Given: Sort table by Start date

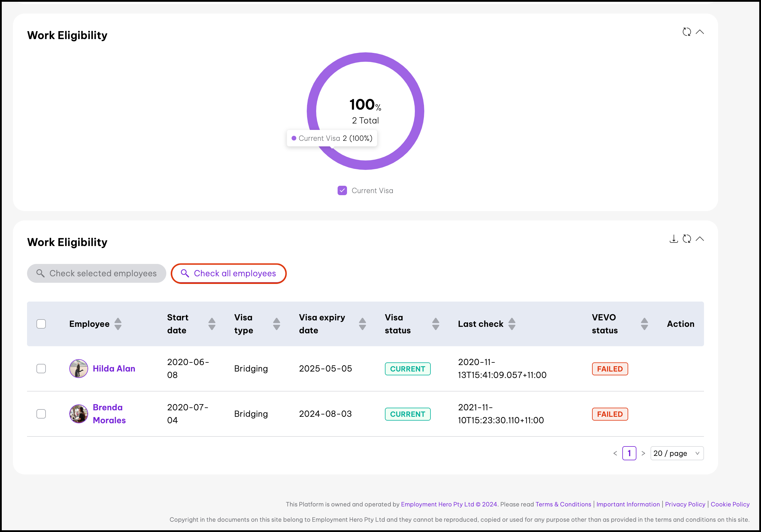Looking at the screenshot, I should (212, 324).
